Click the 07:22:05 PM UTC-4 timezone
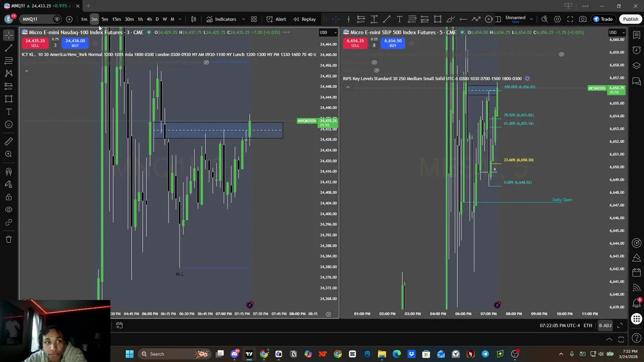This screenshot has width=644, height=362. [x=559, y=326]
